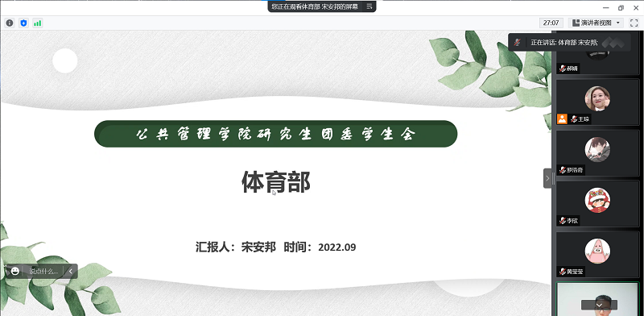Image resolution: width=644 pixels, height=316 pixels.
Task: Show next participants with down chevron
Action: [x=599, y=305]
